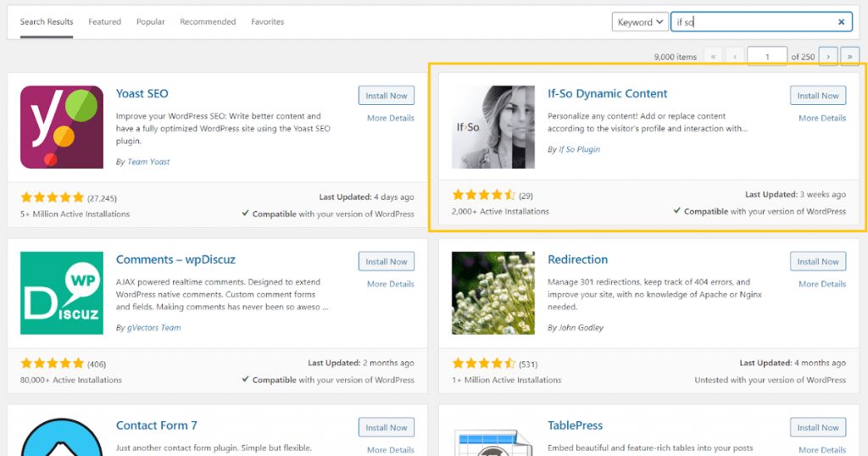Switch to the Popular tab

coord(151,21)
